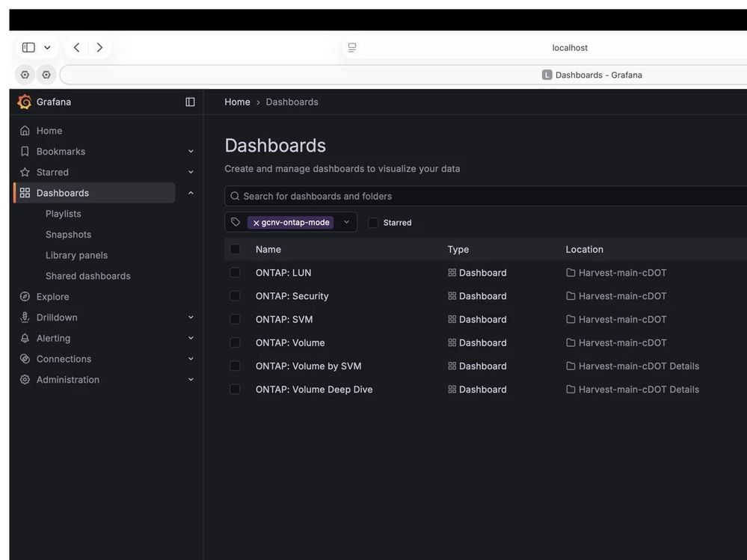Open the ONTAP: Volume Deep Dive dashboard
Screen dimensions: 747x560
pos(314,389)
